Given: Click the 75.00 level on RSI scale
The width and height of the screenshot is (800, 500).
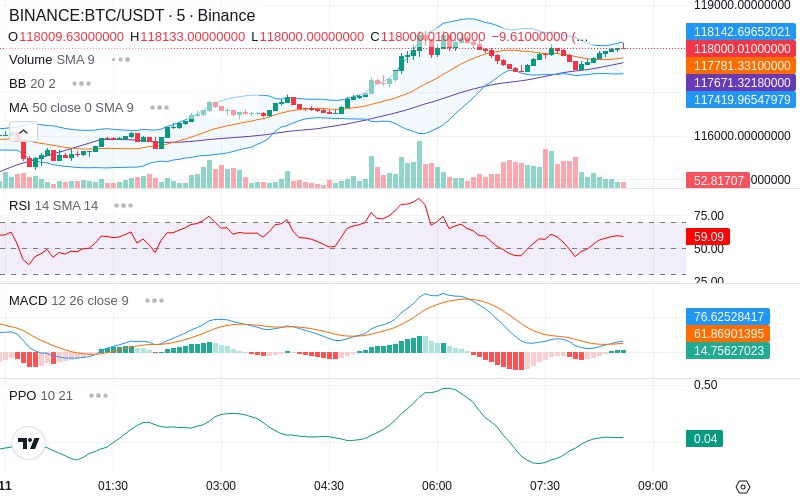Looking at the screenshot, I should (709, 216).
